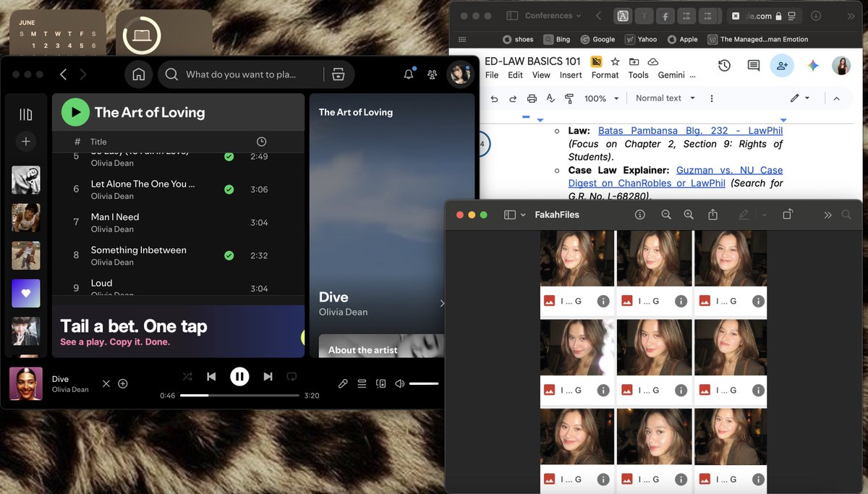
Task: Open Tools menu in Google Docs
Action: click(638, 74)
